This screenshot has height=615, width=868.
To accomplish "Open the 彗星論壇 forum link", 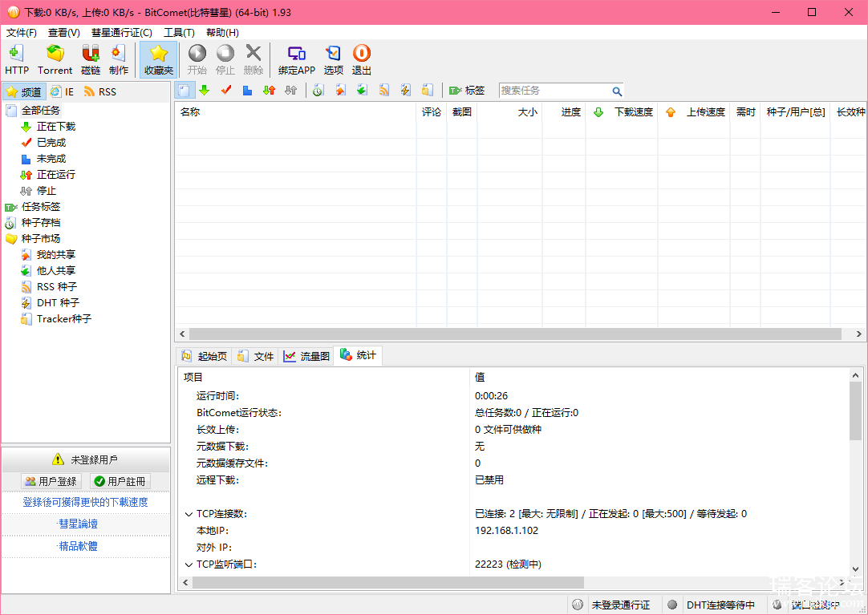I will pyautogui.click(x=78, y=524).
